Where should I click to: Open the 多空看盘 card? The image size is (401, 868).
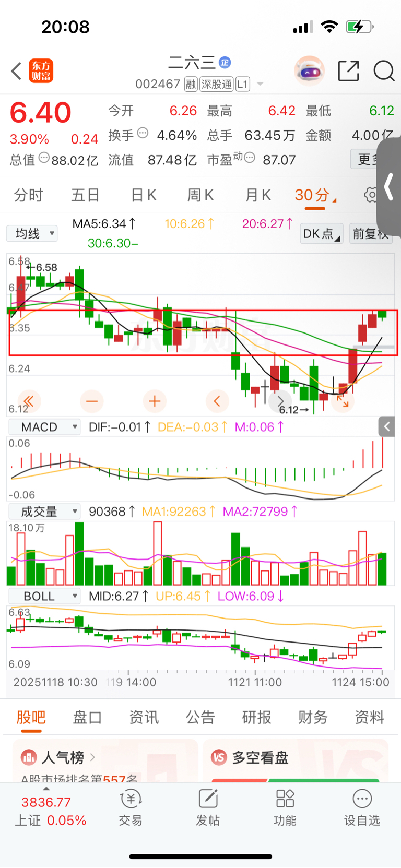(x=296, y=760)
